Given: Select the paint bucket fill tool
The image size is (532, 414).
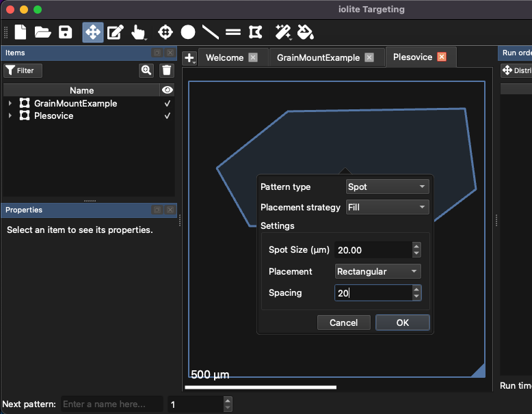Looking at the screenshot, I should [306, 33].
